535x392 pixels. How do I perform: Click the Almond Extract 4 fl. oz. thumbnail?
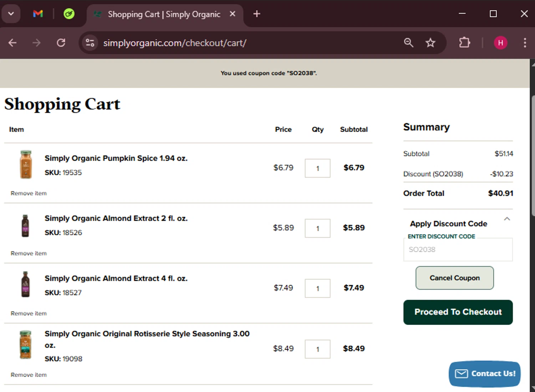25,284
